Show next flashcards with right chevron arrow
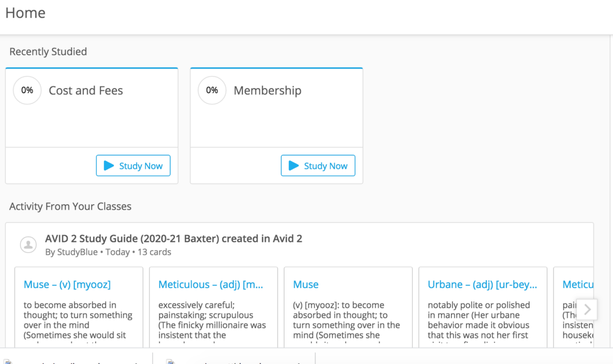The image size is (613, 364). [x=587, y=310]
